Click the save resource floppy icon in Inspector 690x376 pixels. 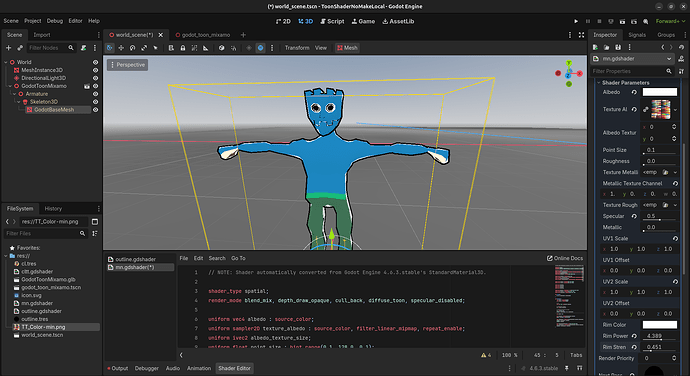point(618,47)
